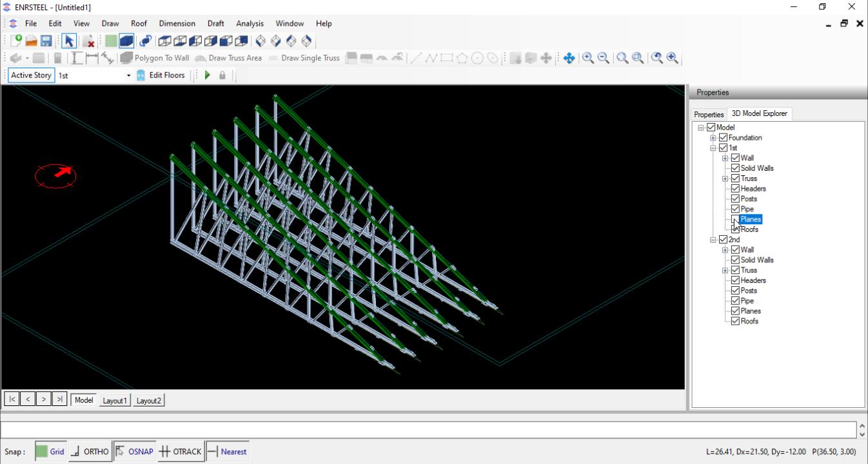Toggle the ORTHO snap button
868x464 pixels.
(x=90, y=452)
